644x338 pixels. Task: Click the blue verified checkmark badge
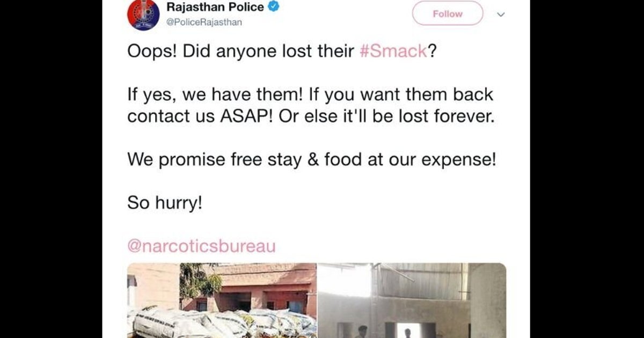273,8
